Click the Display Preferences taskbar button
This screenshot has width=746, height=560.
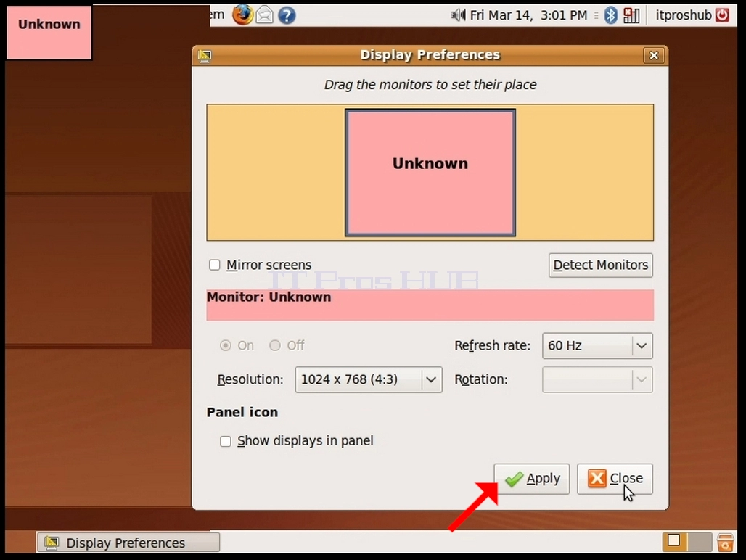128,543
